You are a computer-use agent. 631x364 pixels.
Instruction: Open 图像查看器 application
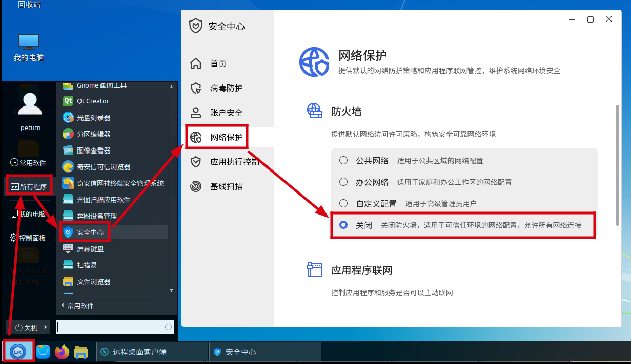68,151
